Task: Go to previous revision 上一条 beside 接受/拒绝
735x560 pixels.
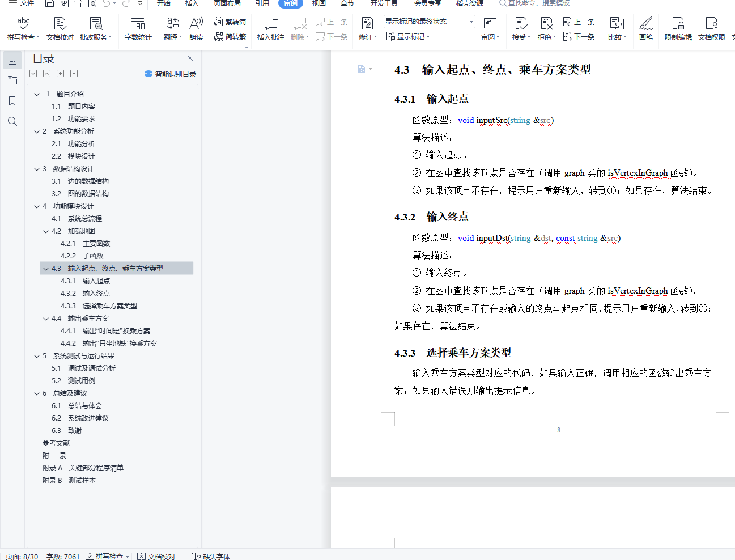Action: 579,22
